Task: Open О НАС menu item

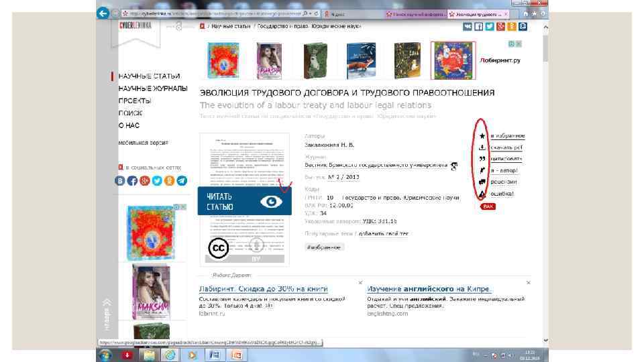Action: (129, 125)
